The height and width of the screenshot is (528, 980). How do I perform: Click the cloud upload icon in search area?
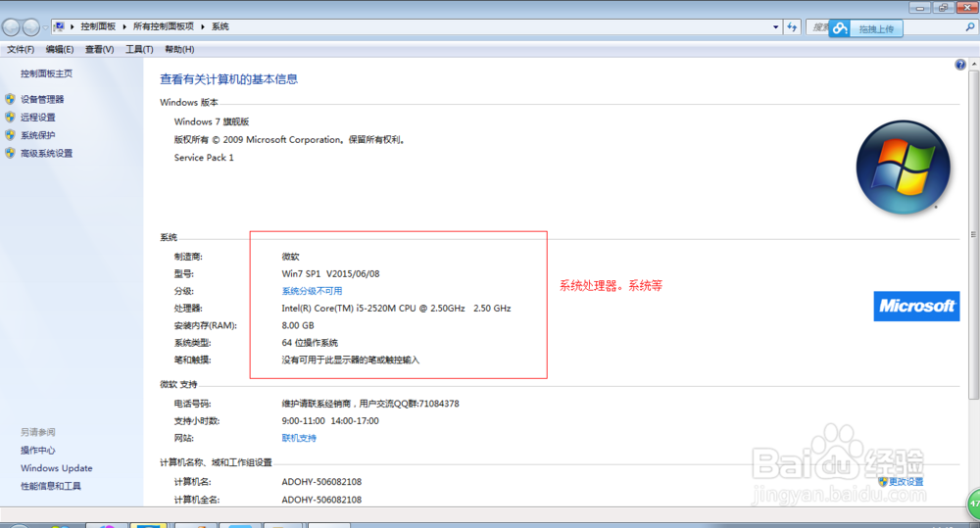pos(840,28)
